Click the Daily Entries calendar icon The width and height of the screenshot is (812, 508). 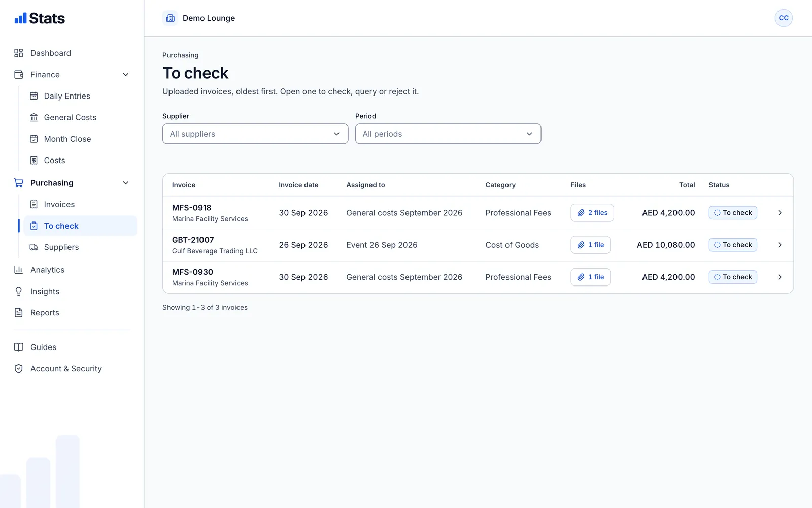click(34, 96)
